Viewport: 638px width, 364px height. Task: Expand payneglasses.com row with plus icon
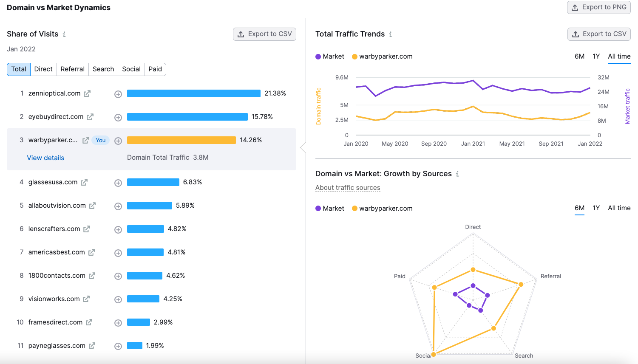click(118, 347)
